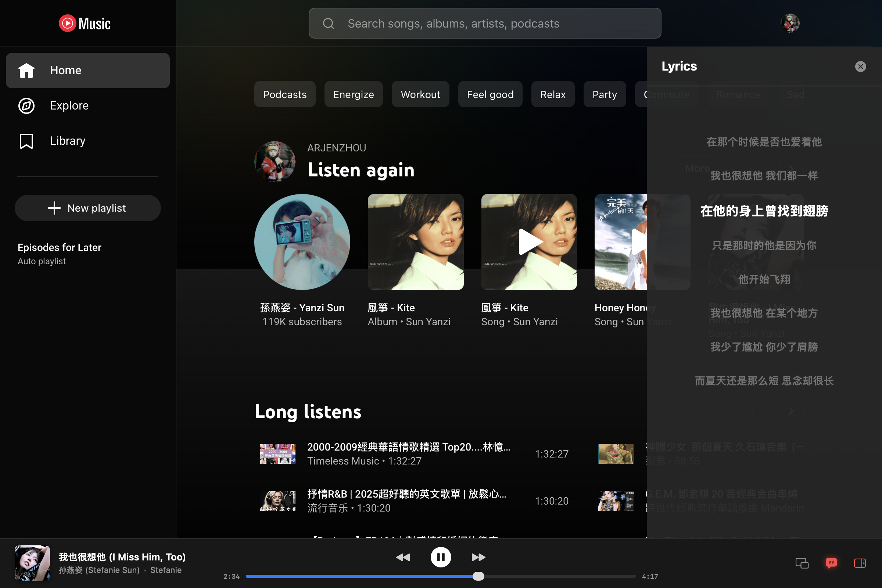882x588 pixels.
Task: Toggle the picture-in-picture mini player icon
Action: click(x=802, y=563)
